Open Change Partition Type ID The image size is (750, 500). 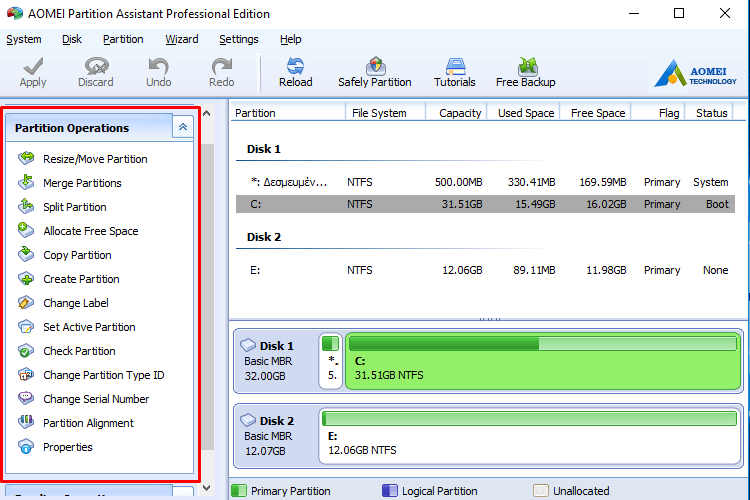click(x=104, y=375)
